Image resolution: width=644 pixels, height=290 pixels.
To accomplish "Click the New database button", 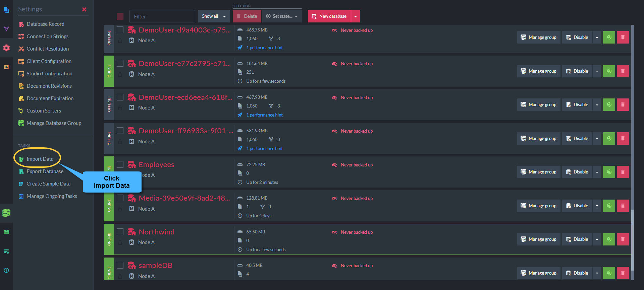I will [x=329, y=16].
